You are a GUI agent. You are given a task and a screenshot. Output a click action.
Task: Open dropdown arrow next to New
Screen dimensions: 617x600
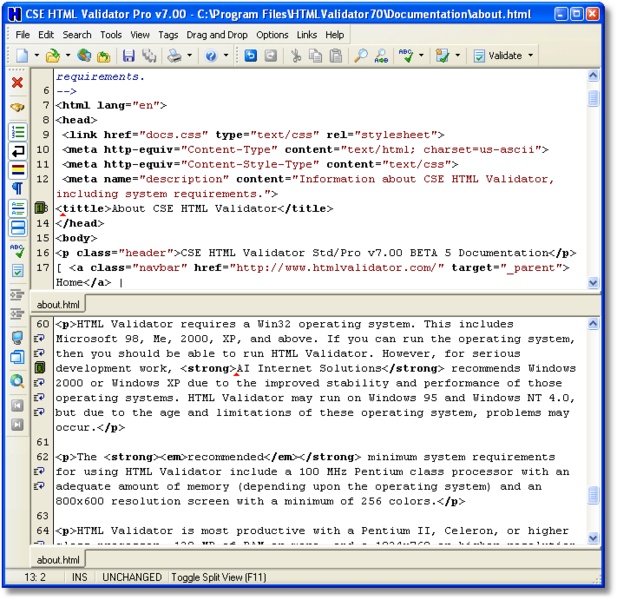(x=37, y=55)
